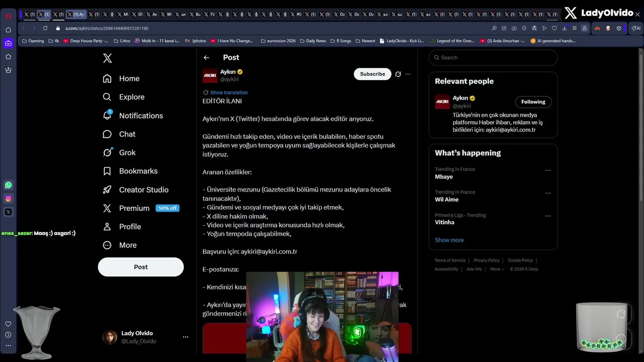
Task: Click the Following button for Aykırı
Action: [x=533, y=102]
